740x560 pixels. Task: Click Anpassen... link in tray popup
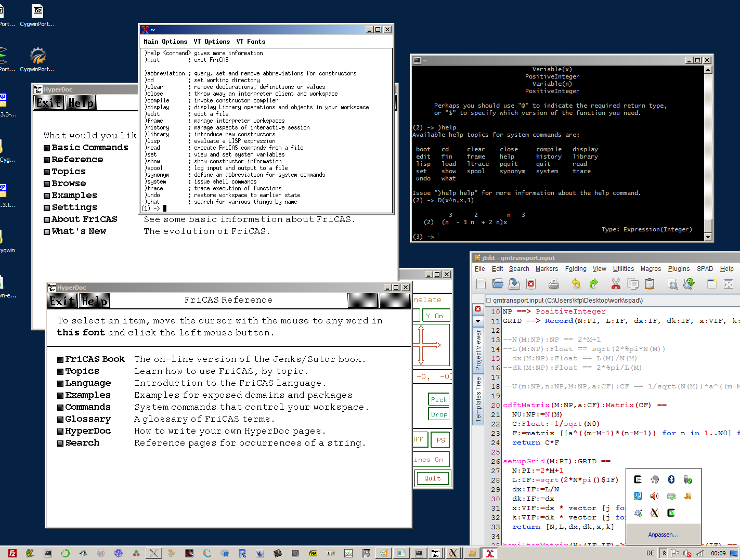[x=663, y=535]
